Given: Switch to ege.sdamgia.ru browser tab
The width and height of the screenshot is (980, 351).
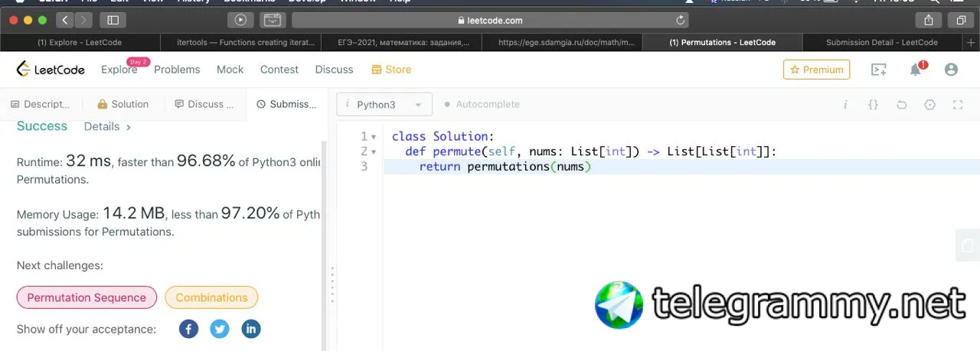Looking at the screenshot, I should [562, 43].
